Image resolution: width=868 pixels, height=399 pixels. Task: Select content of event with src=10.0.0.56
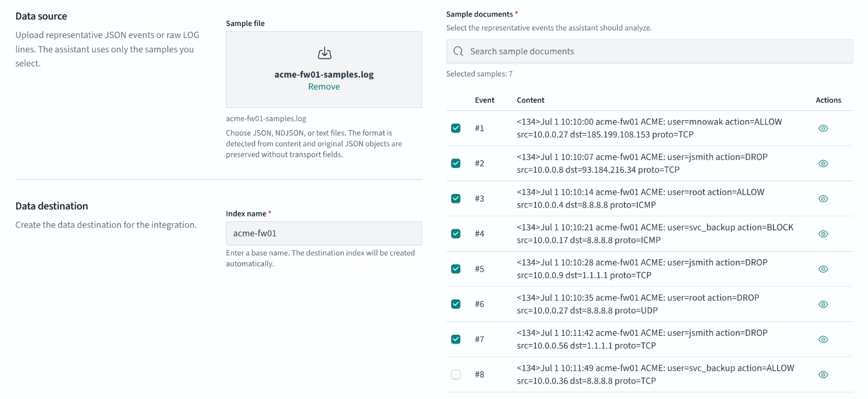pyautogui.click(x=642, y=339)
